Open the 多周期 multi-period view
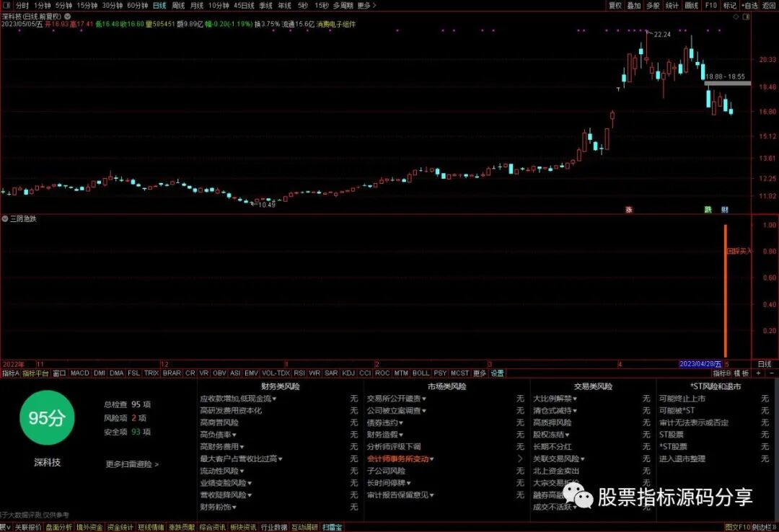 343,6
